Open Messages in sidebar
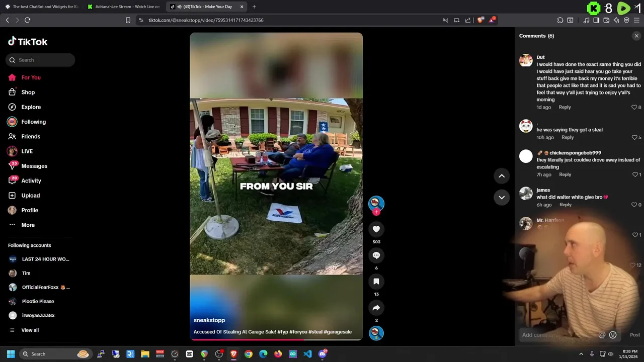 (x=34, y=166)
